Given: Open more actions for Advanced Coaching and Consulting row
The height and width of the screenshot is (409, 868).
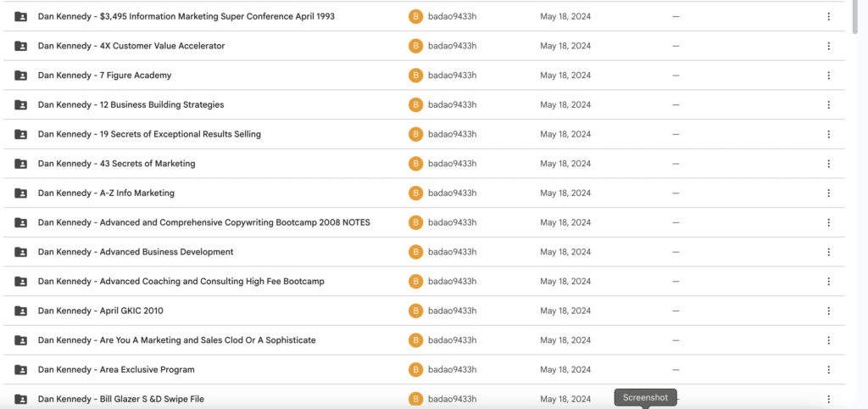Looking at the screenshot, I should coord(828,281).
